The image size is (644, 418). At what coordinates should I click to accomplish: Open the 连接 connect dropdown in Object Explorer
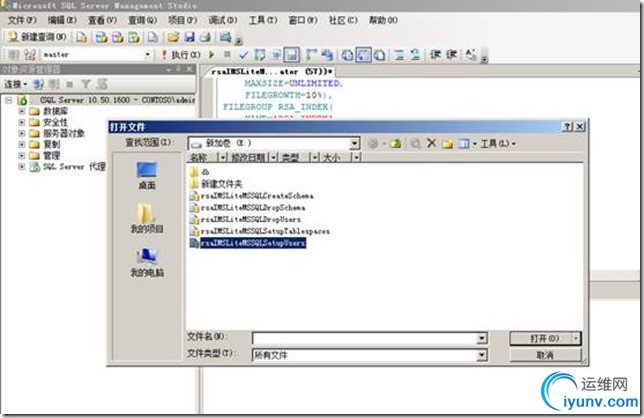click(16, 84)
